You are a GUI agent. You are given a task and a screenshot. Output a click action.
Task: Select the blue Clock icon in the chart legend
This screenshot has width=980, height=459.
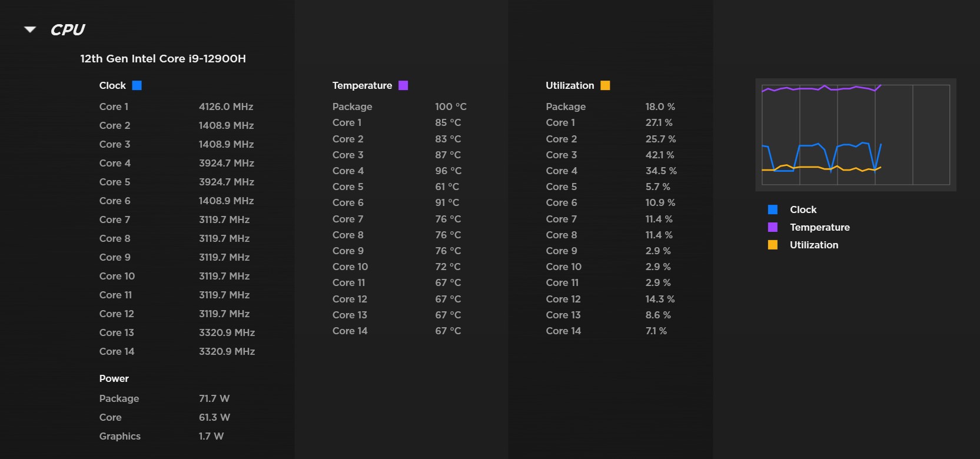773,209
